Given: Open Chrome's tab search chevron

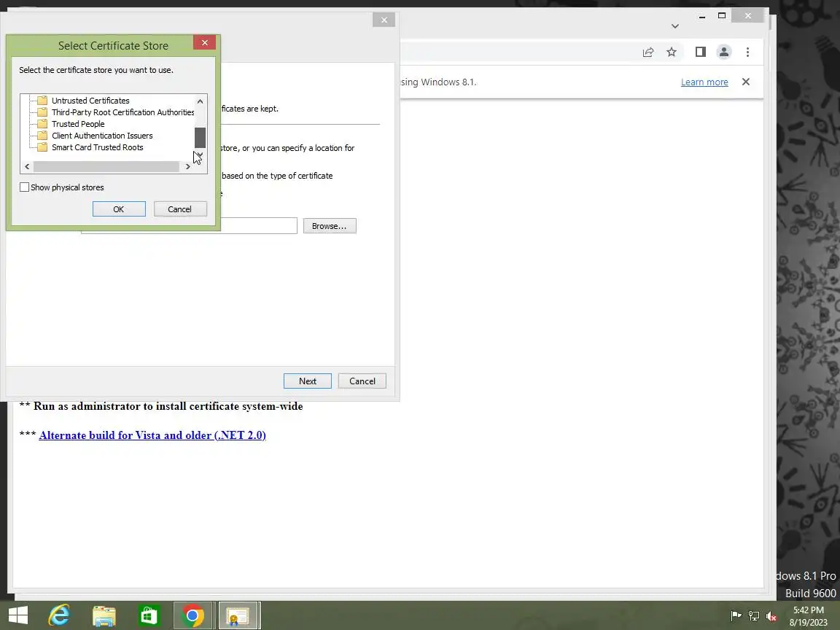Looking at the screenshot, I should tap(675, 26).
